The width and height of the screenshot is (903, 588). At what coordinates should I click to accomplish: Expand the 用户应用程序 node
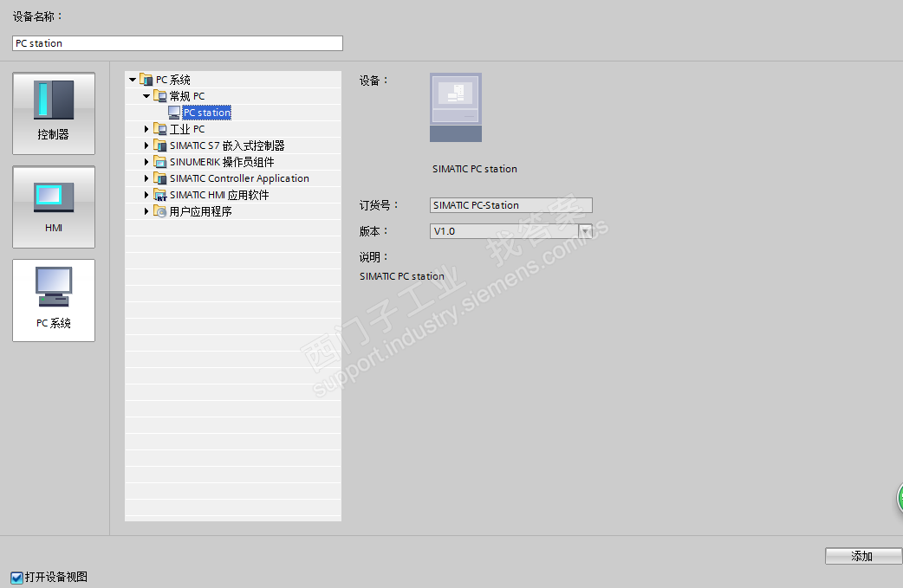tap(146, 211)
